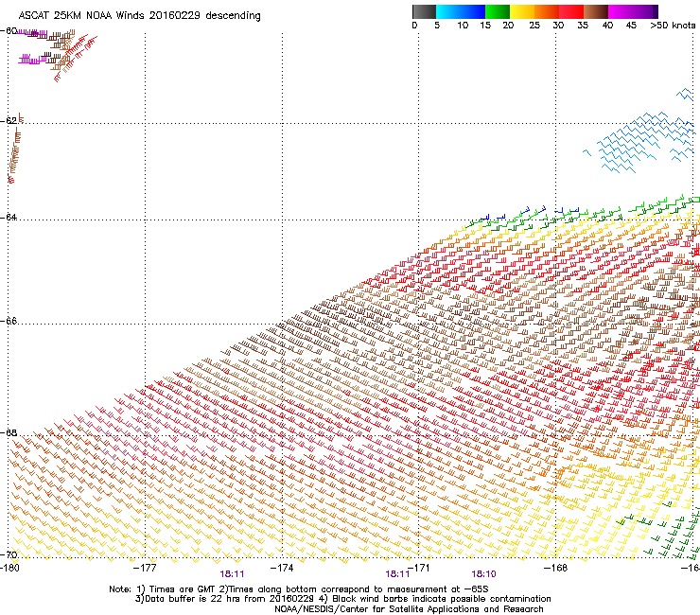This screenshot has height=615, width=700.
Task: Click legend tick label '5'
Action: tap(437, 26)
